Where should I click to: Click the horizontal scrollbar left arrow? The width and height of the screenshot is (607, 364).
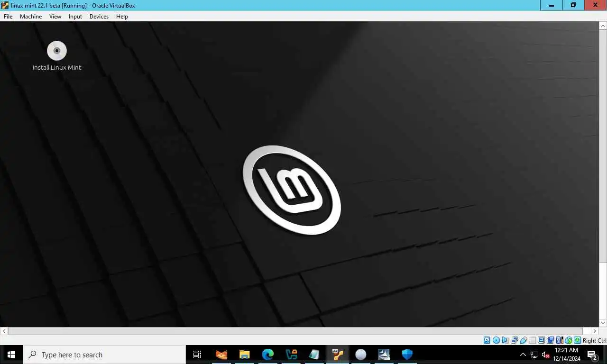point(4,331)
